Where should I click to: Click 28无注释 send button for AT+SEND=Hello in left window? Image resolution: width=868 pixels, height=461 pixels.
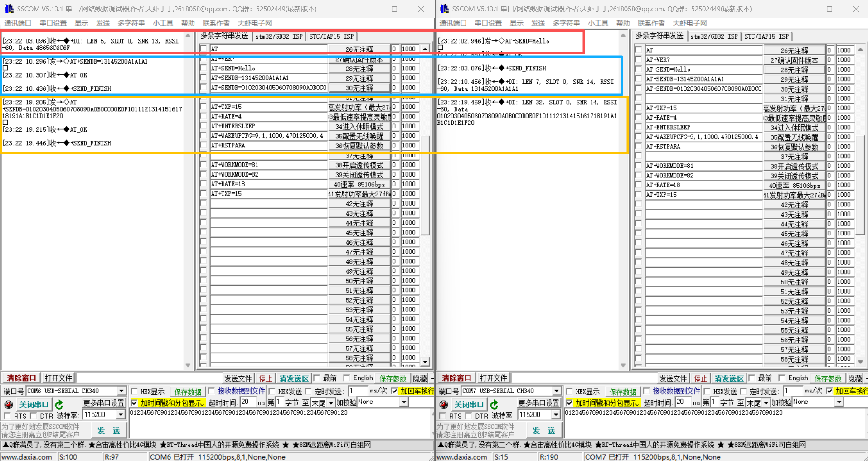coord(359,69)
